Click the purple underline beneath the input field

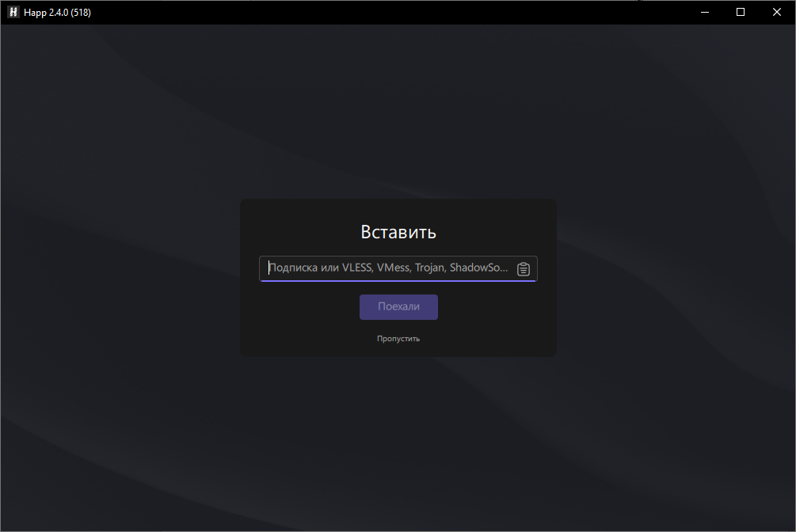398,280
